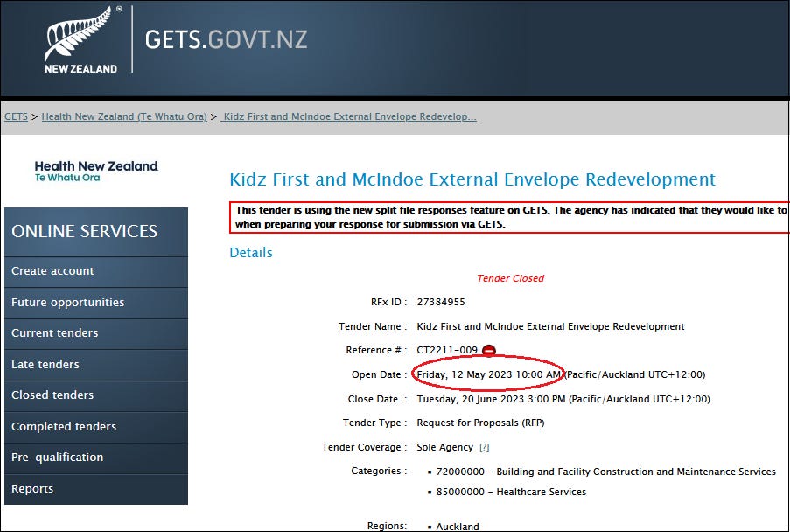Open the GETS breadcrumb link
This screenshot has height=532, width=790.
pos(16,116)
